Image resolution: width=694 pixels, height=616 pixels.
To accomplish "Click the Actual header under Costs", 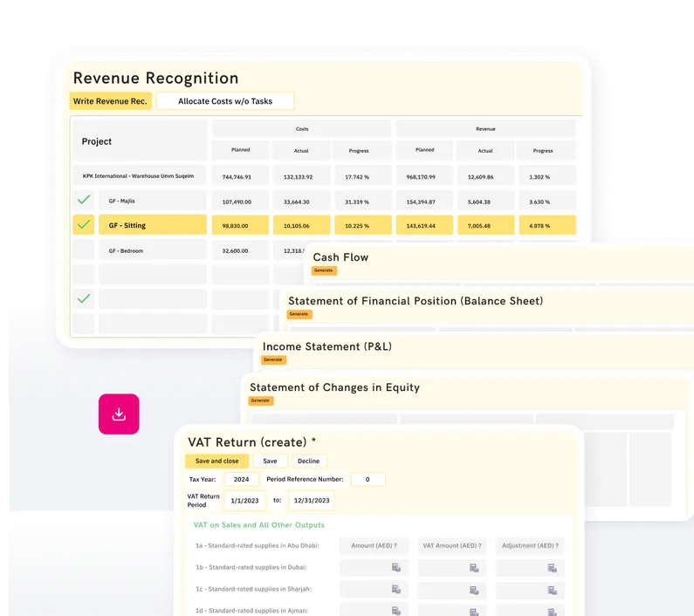I will coord(301,150).
